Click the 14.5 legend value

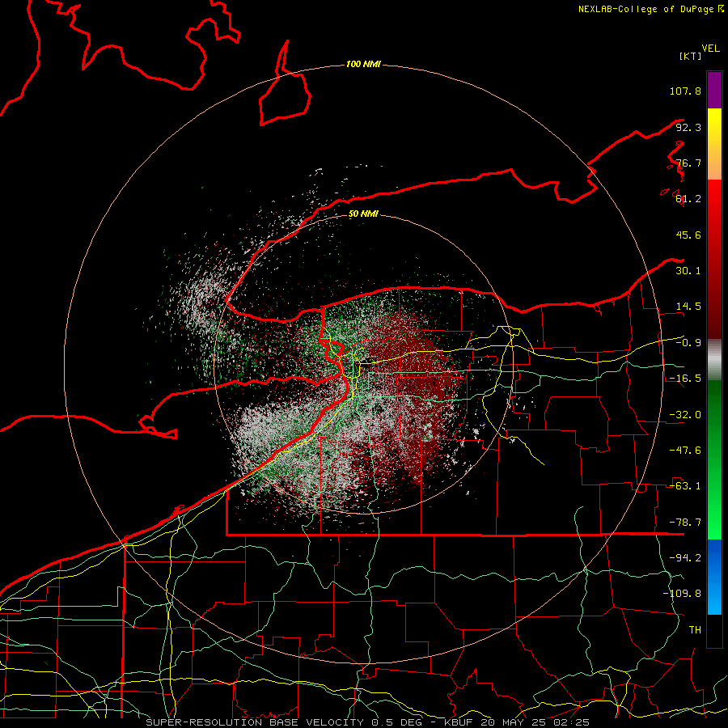[x=688, y=307]
